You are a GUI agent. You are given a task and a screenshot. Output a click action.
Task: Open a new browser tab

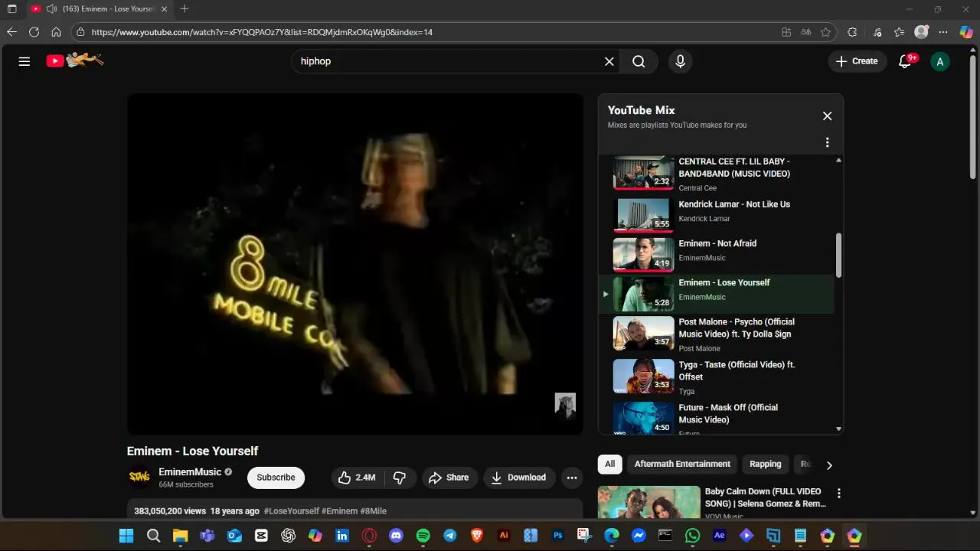[x=185, y=9]
